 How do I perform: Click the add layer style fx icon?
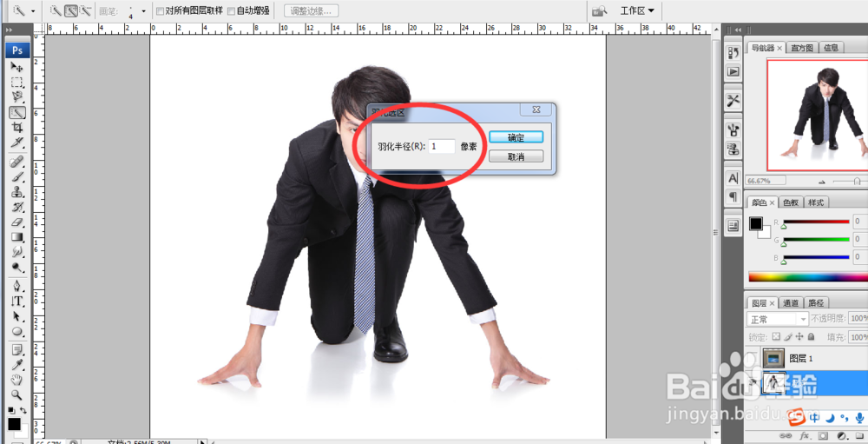point(805,435)
